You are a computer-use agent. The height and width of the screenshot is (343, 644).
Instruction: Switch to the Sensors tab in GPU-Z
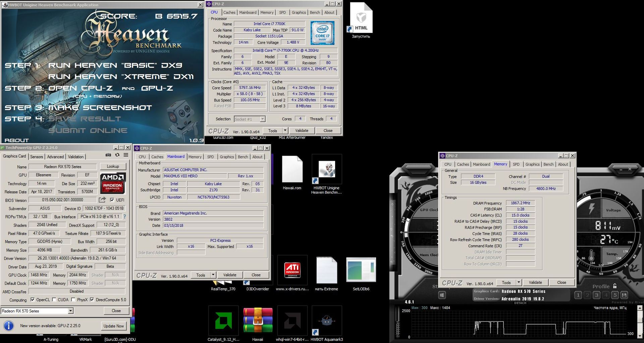pos(37,157)
